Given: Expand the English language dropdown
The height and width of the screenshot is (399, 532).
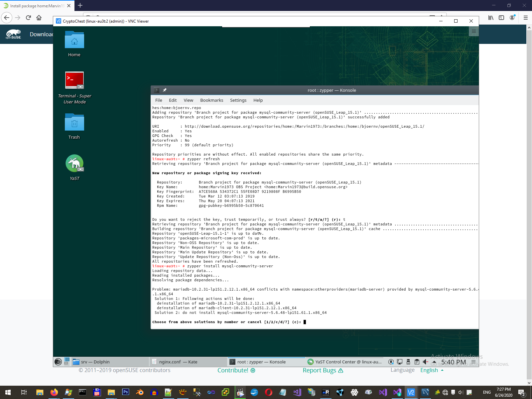Looking at the screenshot, I should pyautogui.click(x=432, y=370).
